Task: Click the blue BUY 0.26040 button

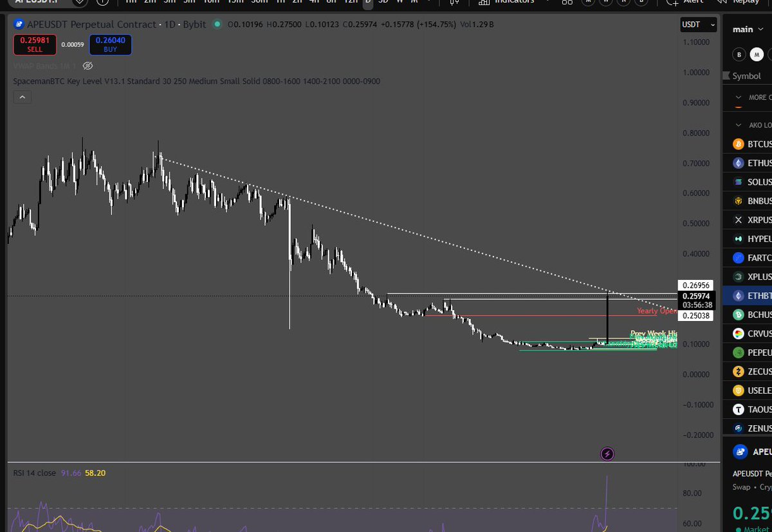Action: [x=111, y=44]
